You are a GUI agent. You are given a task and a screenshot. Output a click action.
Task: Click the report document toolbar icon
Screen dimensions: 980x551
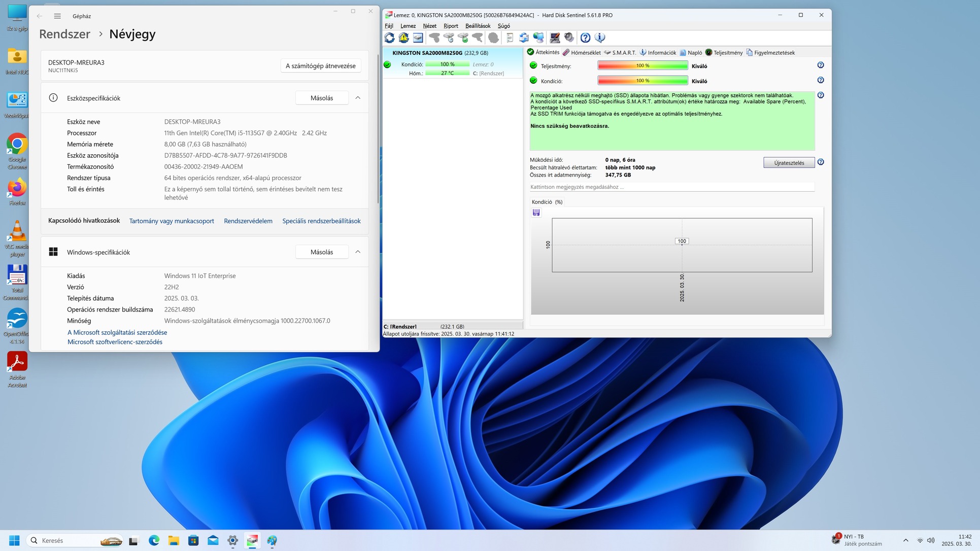click(x=510, y=38)
